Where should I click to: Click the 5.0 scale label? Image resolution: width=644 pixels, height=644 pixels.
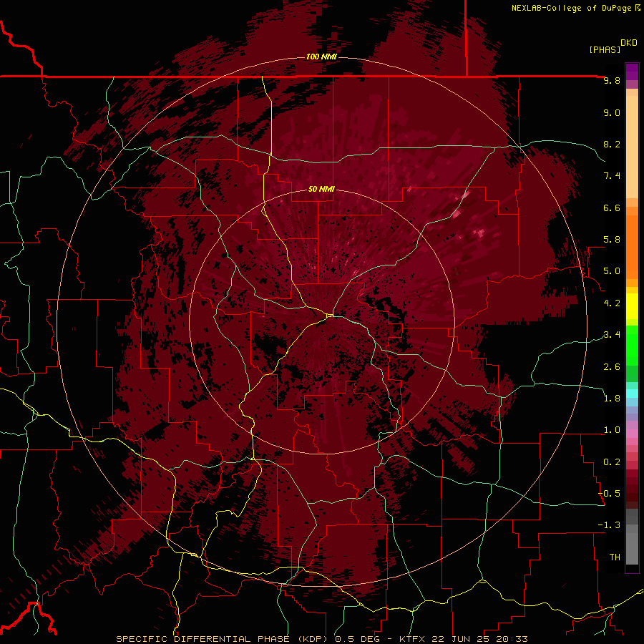coord(612,271)
